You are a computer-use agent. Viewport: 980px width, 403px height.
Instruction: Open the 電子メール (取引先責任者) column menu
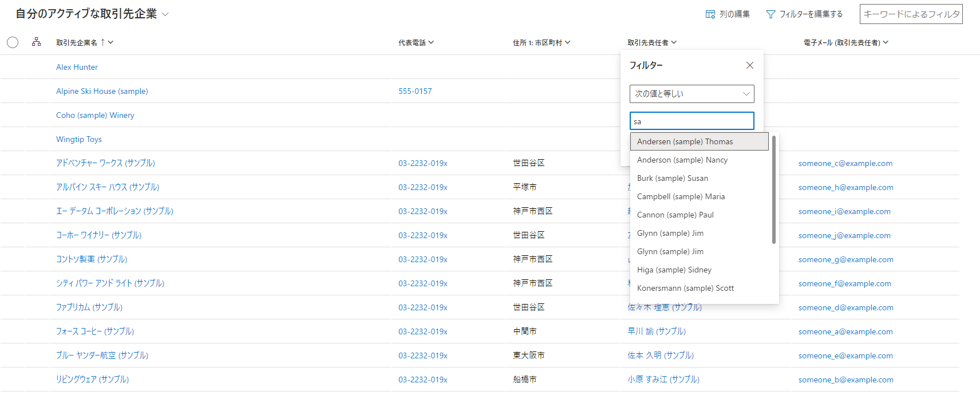[x=846, y=42]
